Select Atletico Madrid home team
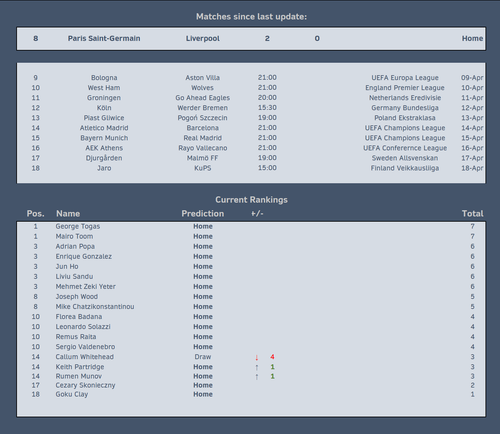 pos(104,128)
